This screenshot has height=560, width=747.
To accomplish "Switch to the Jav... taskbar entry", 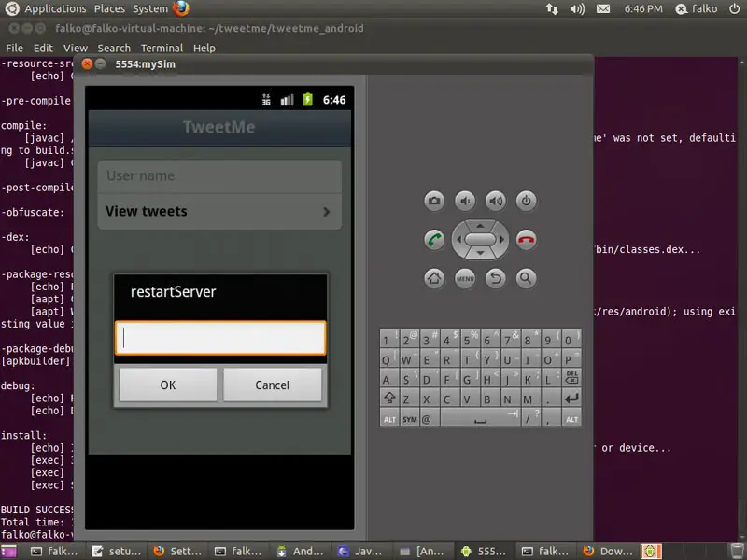I will coord(361,552).
